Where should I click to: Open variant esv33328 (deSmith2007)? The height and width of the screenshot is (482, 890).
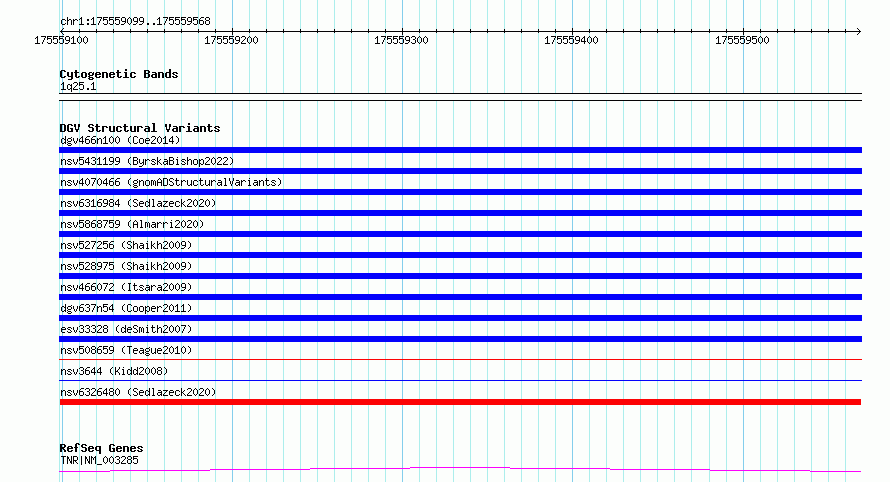pyautogui.click(x=126, y=329)
